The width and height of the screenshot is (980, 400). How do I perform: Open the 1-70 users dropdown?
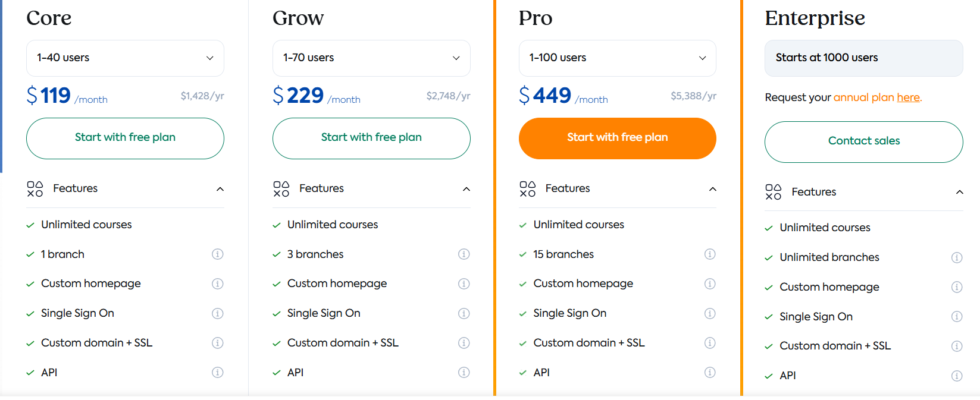point(371,58)
